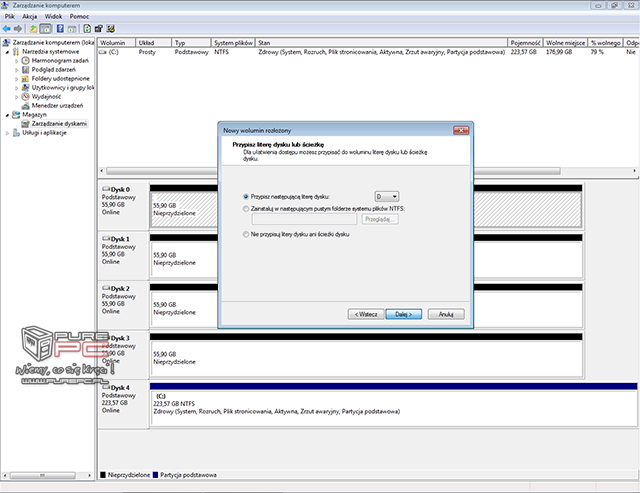This screenshot has width=640, height=493.
Task: Select Przypisz następującą literę dysku radio
Action: click(246, 197)
